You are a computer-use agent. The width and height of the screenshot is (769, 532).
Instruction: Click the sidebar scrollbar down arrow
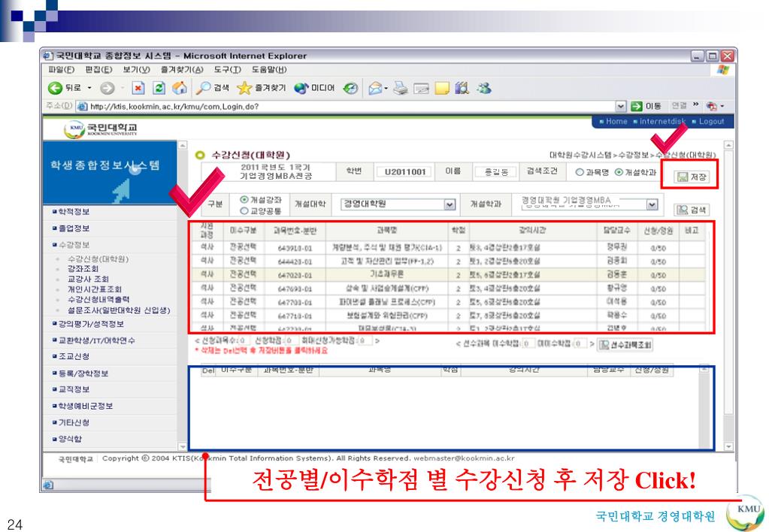[x=183, y=446]
